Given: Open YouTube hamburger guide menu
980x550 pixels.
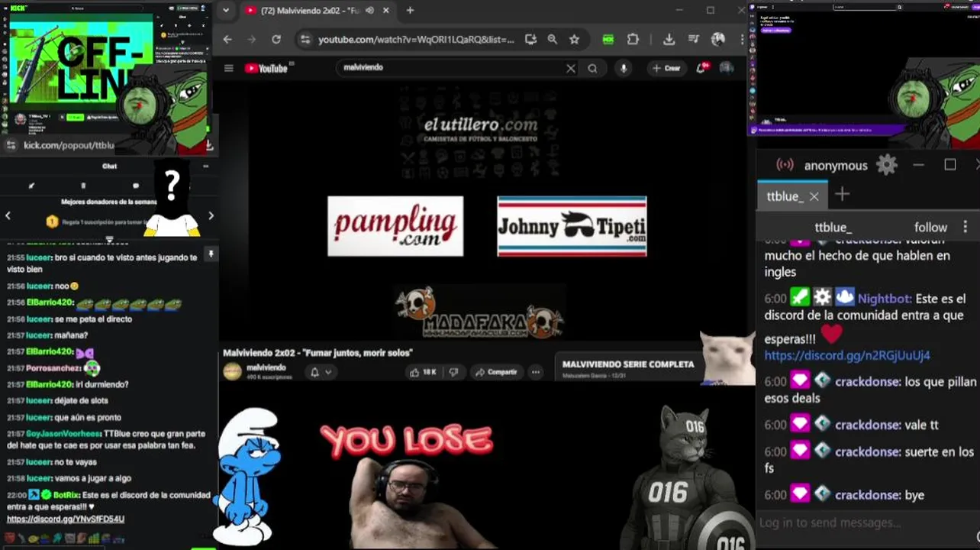Looking at the screenshot, I should pyautogui.click(x=228, y=68).
